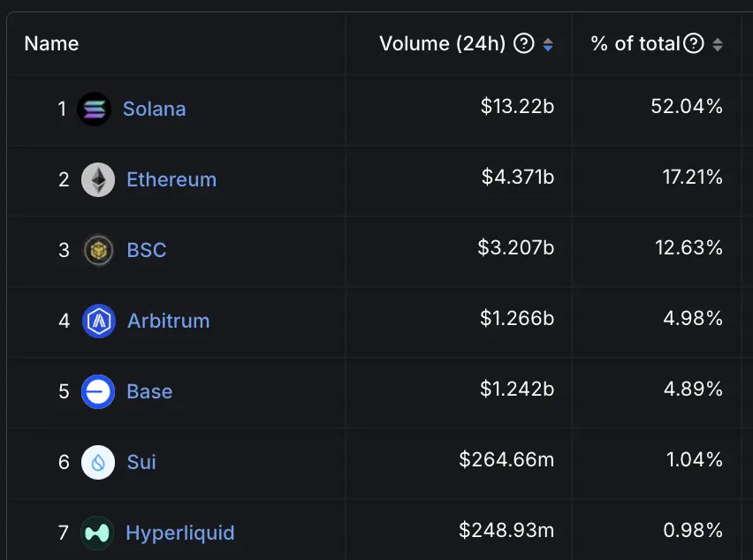Image resolution: width=753 pixels, height=560 pixels.
Task: Open the Ethereum chain link
Action: tap(171, 179)
